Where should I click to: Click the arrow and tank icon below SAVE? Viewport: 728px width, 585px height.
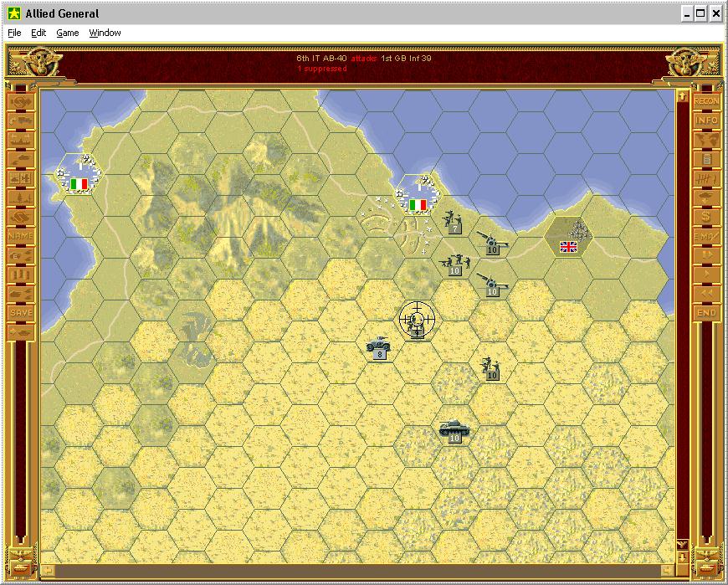(x=21, y=332)
